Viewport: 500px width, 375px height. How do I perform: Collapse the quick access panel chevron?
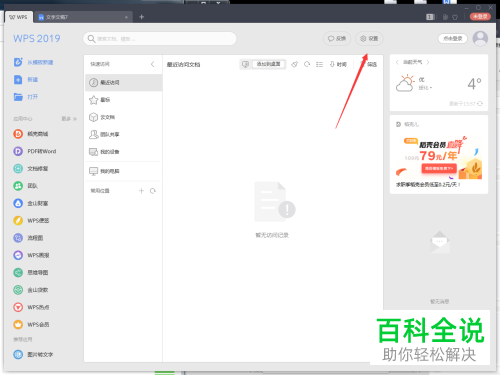coord(152,64)
